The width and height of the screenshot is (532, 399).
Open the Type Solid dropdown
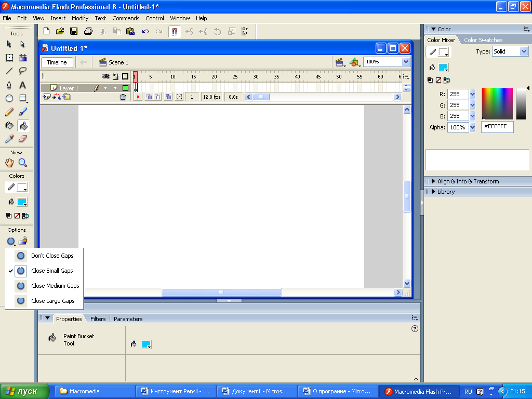[524, 51]
